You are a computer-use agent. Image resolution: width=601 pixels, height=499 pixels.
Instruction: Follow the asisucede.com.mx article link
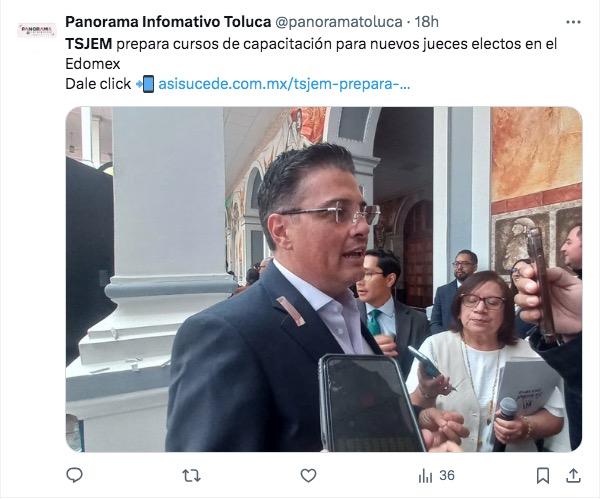(284, 84)
